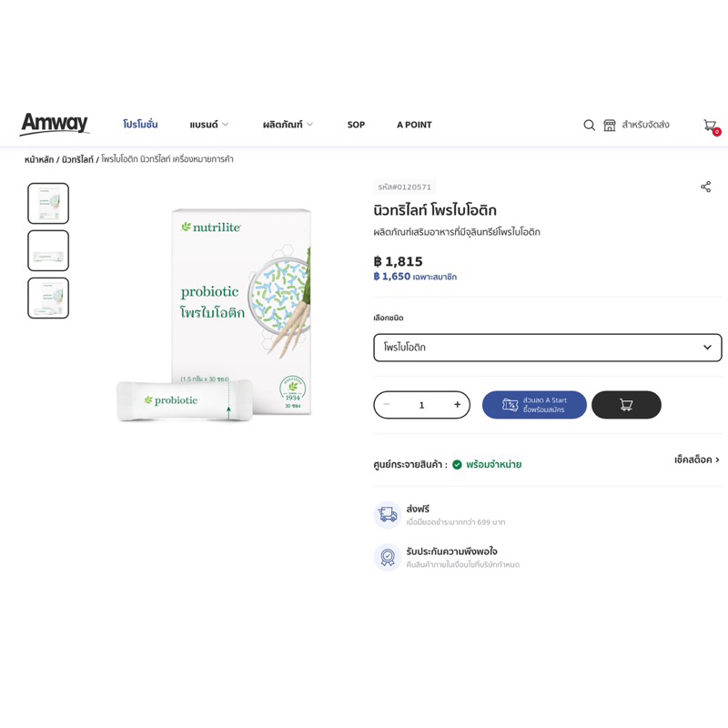The image size is (728, 728).
Task: Open the โปรโมชั่น menu item
Action: click(x=140, y=125)
